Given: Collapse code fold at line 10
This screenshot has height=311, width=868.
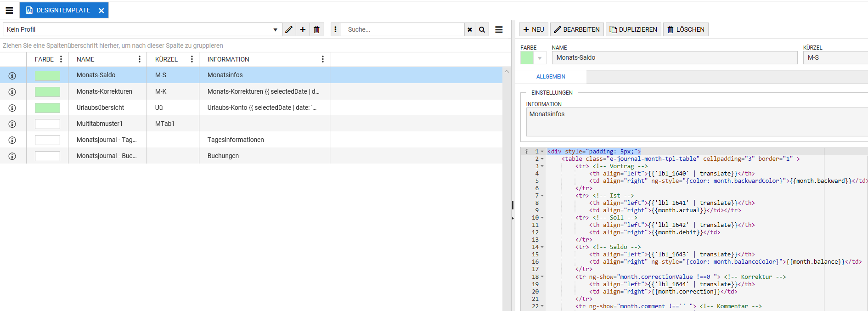Looking at the screenshot, I should (x=542, y=218).
